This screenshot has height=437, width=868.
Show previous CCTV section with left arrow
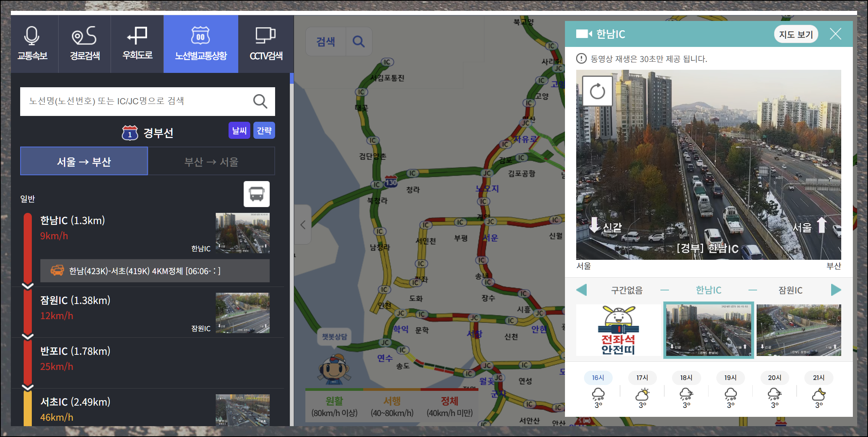(581, 290)
